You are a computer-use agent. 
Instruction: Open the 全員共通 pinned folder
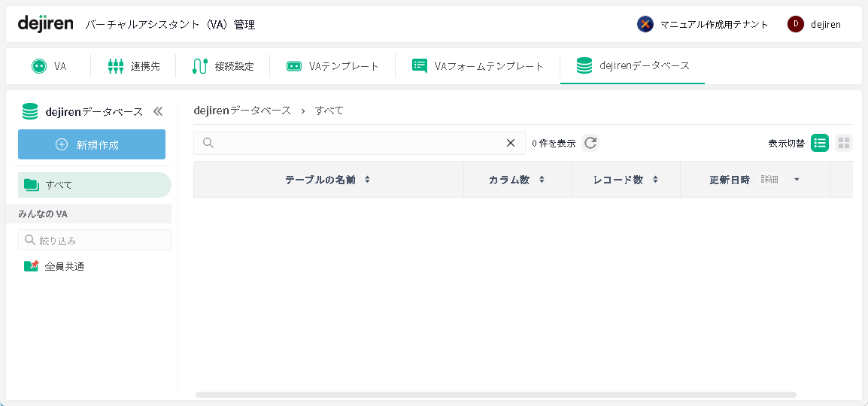tap(64, 266)
